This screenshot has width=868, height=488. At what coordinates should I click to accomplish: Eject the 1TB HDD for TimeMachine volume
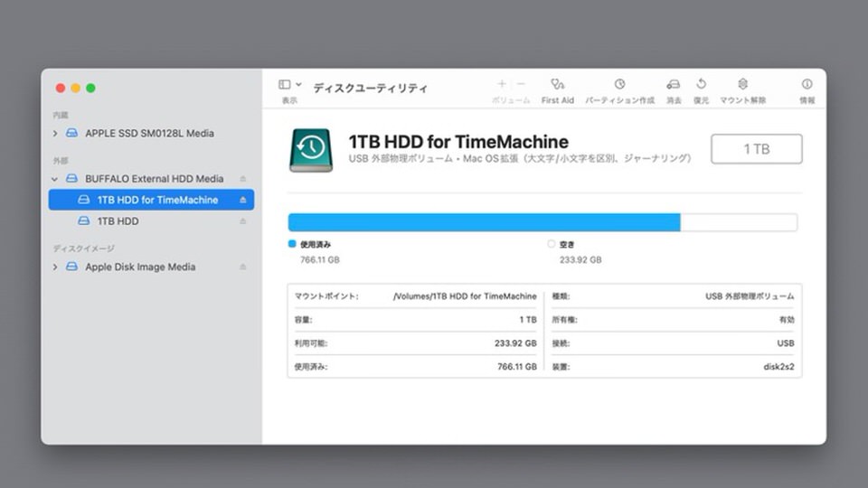click(243, 200)
